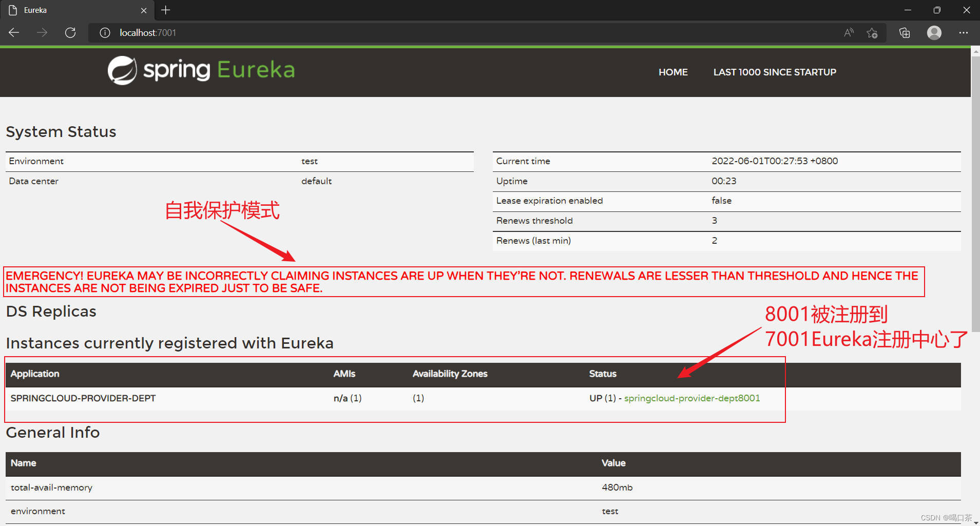Click the environment row in General Info
Viewport: 980px width, 526px height.
[x=483, y=512]
